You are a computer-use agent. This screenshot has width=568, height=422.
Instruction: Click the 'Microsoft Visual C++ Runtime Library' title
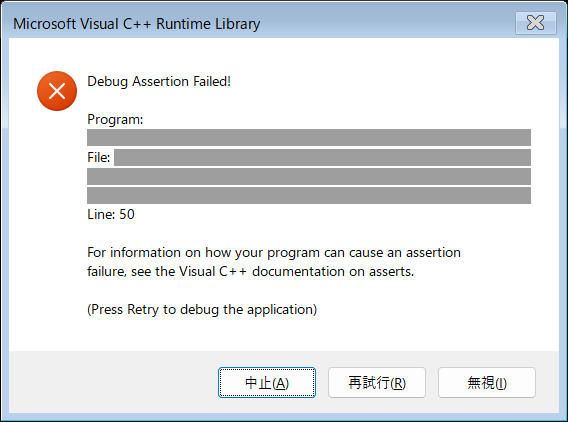[x=137, y=24]
